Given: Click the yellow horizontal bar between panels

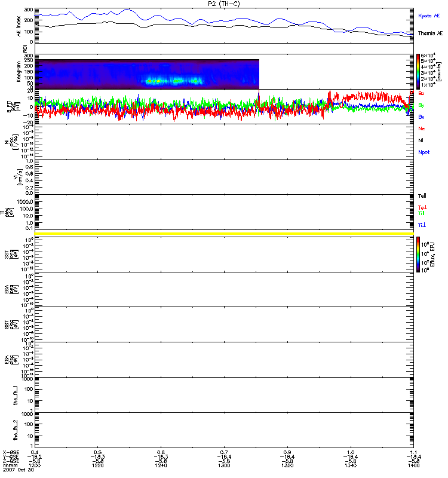Looking at the screenshot, I should point(224,234).
